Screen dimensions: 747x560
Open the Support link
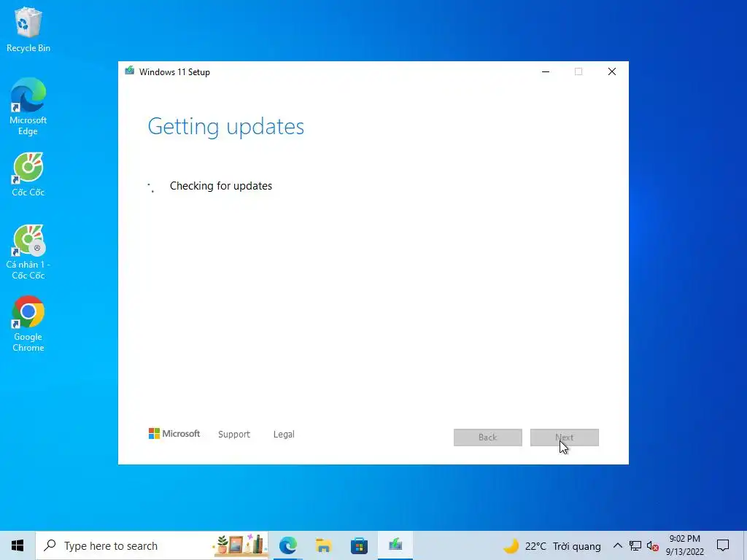tap(234, 435)
